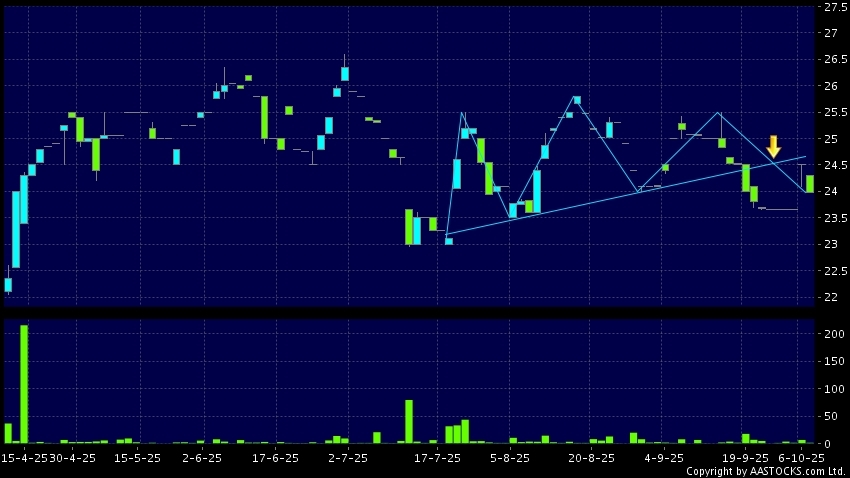Select the 2-6-25 date on the axis
This screenshot has height=478, width=850.
(x=202, y=458)
